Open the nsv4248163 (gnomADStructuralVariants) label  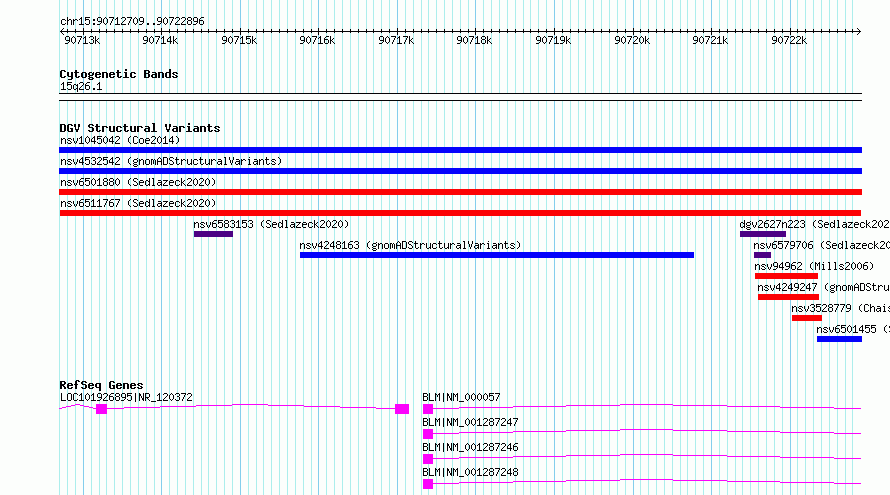click(x=410, y=245)
